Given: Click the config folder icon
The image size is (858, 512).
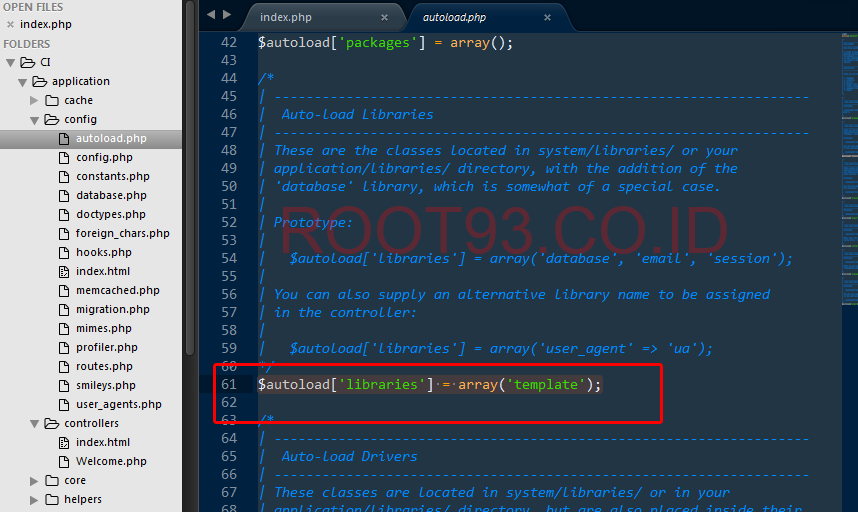Looking at the screenshot, I should 51,119.
